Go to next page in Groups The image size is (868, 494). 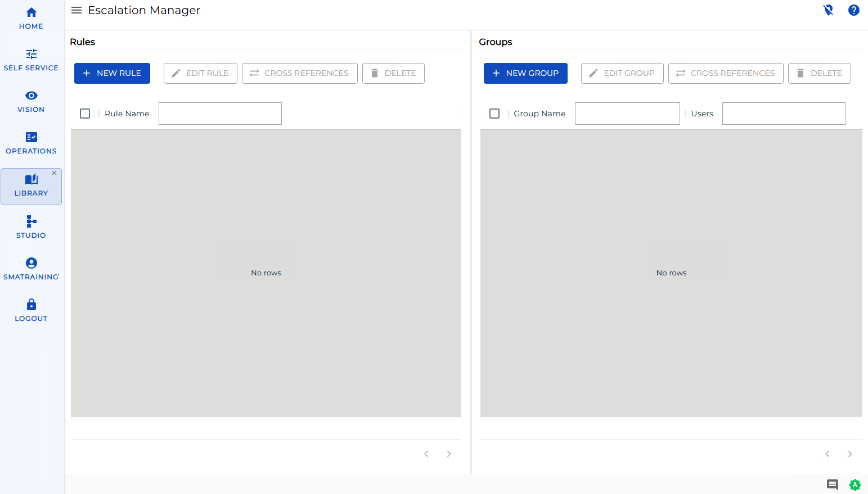850,454
